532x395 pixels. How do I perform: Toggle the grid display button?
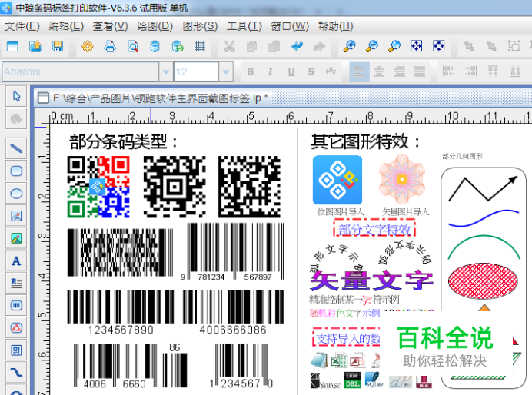200,47
